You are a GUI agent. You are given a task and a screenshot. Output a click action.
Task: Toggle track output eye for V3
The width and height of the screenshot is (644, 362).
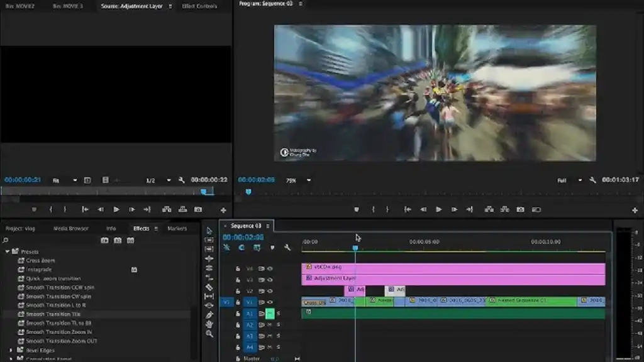pyautogui.click(x=270, y=280)
